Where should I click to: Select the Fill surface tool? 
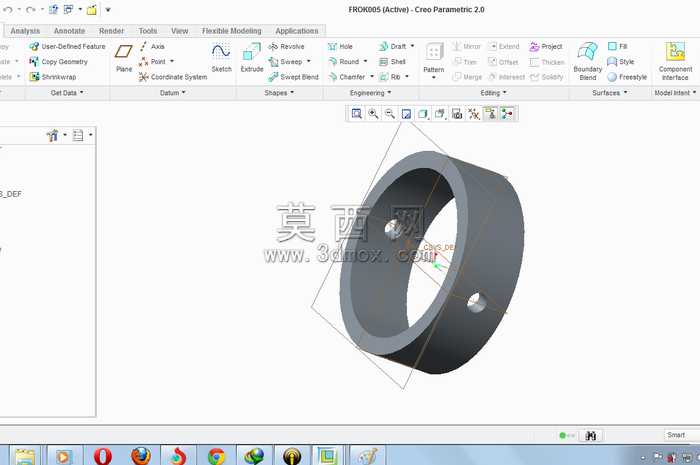[618, 46]
